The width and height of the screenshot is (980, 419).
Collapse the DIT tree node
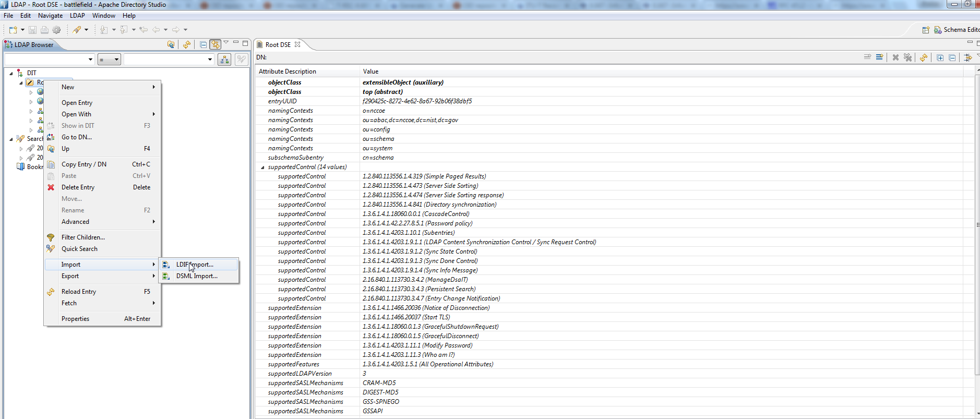pos(11,73)
